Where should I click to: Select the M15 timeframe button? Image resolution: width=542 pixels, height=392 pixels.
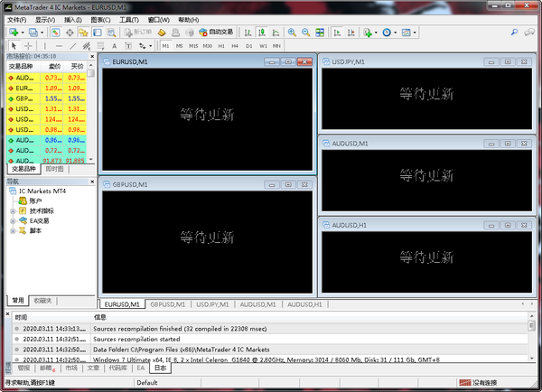(x=193, y=44)
